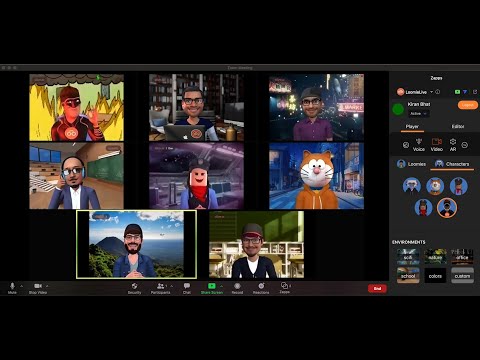Viewport: 480px width, 360px height.
Task: Click the image icon left of Voice
Action: coord(406,145)
